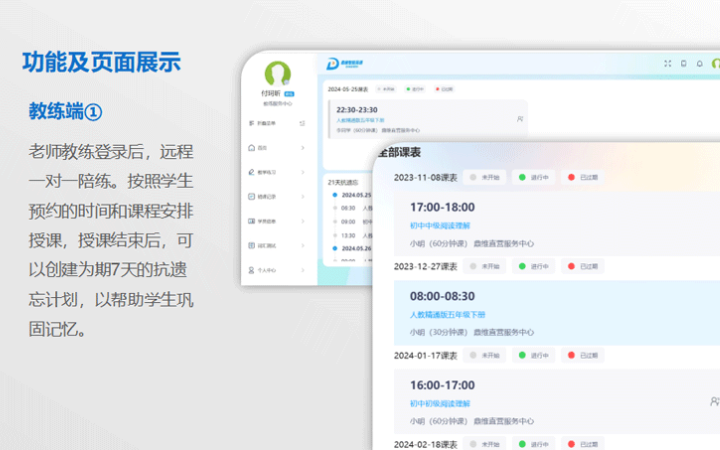Screen dimensions: 720x450
Task: Click the student icon on 16:00-17:00 card
Action: pyautogui.click(x=714, y=401)
